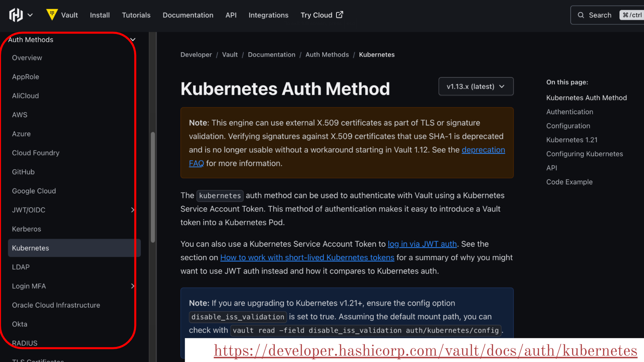Jump to API section in page outline
The image size is (644, 362).
[x=551, y=168]
